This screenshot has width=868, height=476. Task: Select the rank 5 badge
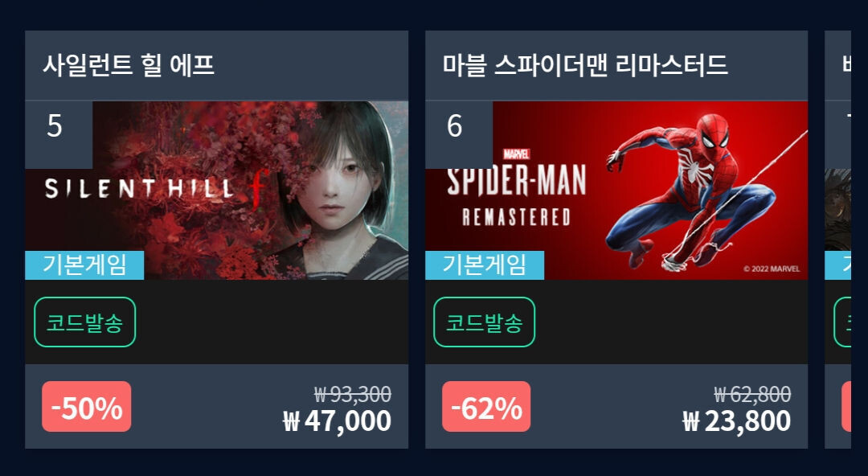coord(59,134)
